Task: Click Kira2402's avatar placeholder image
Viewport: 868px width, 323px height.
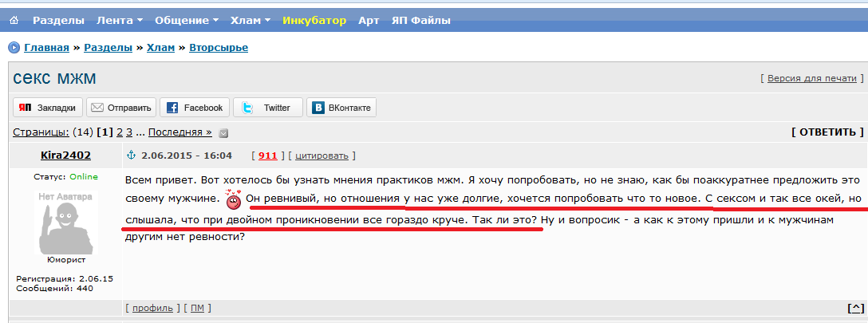Action: (66, 223)
